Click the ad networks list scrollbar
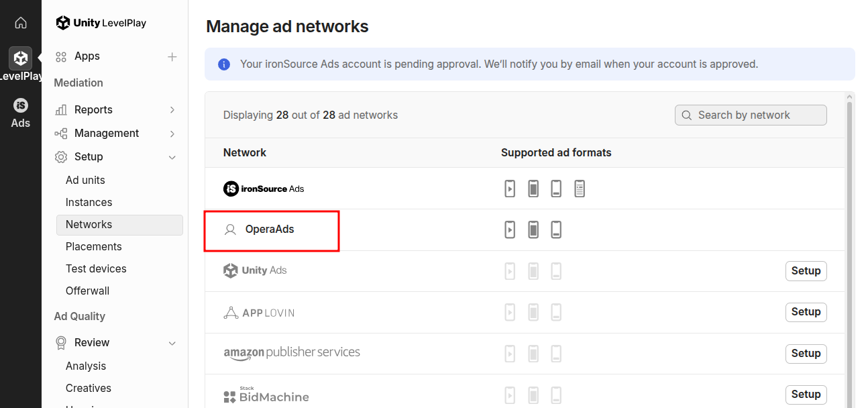The height and width of the screenshot is (408, 868). 850,255
